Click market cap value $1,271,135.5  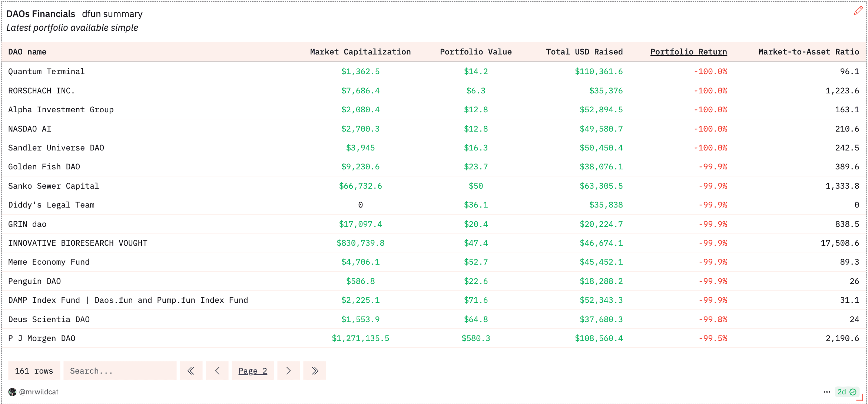coord(360,338)
